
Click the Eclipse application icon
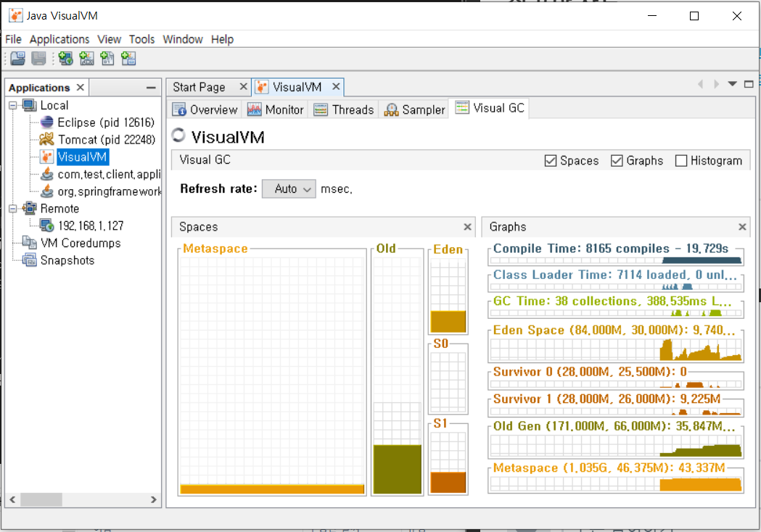pyautogui.click(x=47, y=122)
